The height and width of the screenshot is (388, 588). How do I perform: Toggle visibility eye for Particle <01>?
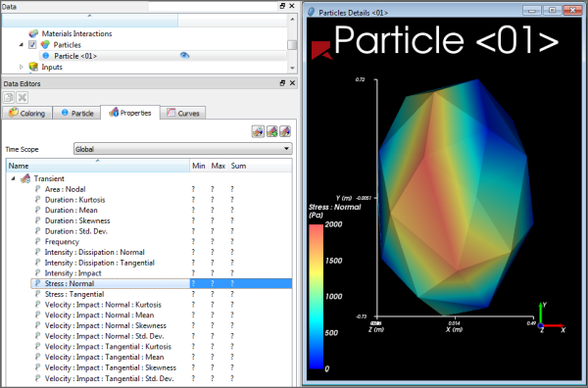coord(184,56)
